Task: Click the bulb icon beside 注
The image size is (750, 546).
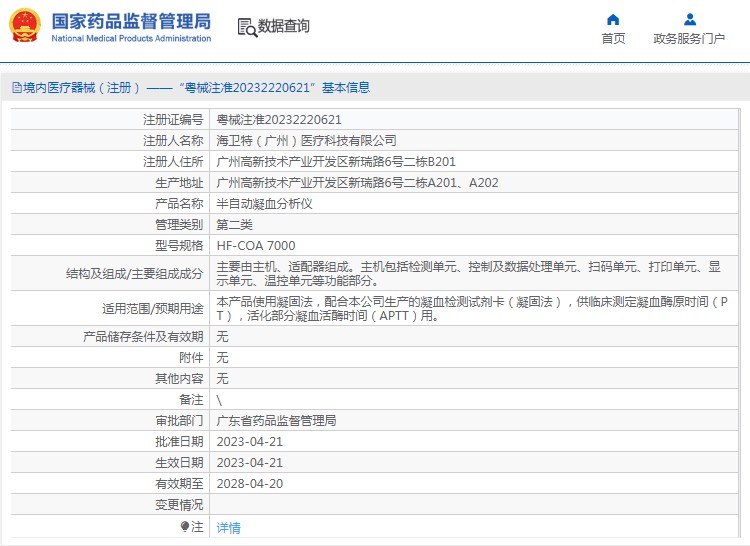Action: coord(185,526)
